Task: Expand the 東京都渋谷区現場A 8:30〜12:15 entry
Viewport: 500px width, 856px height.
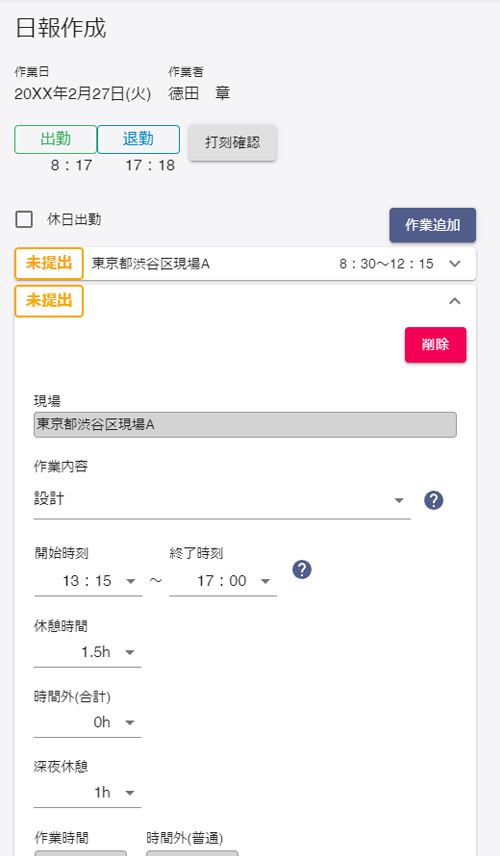Action: coord(245,264)
